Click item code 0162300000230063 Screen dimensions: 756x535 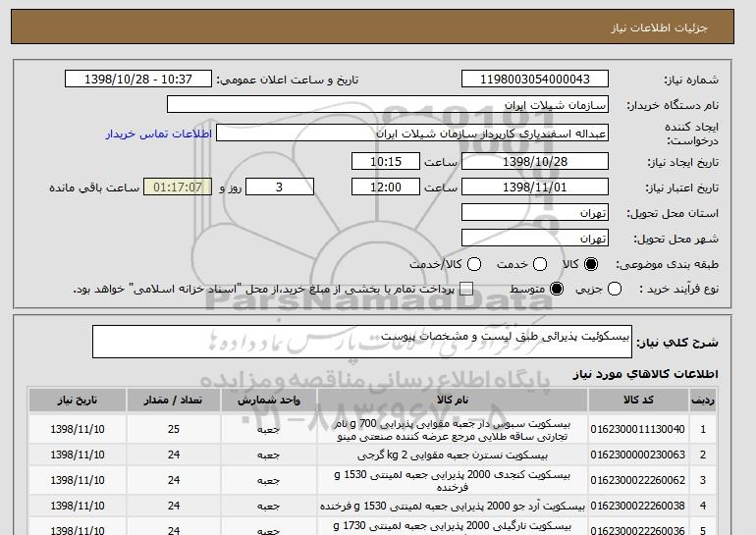click(638, 455)
